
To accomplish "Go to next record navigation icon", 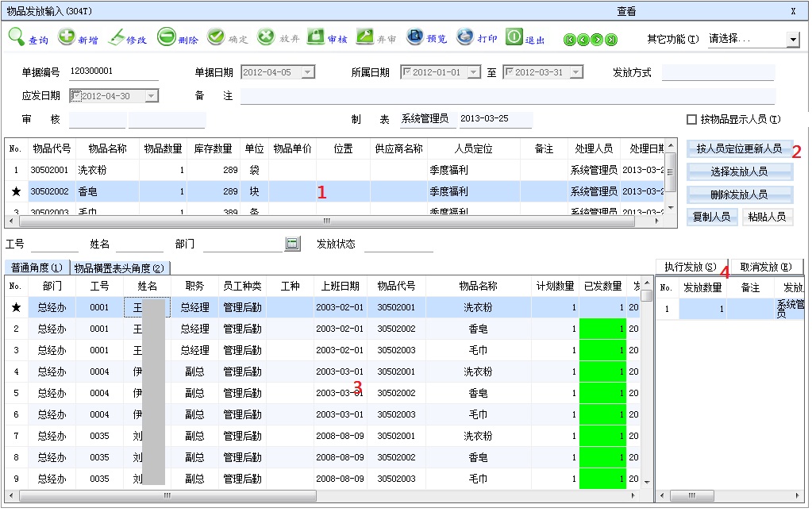I will (598, 40).
